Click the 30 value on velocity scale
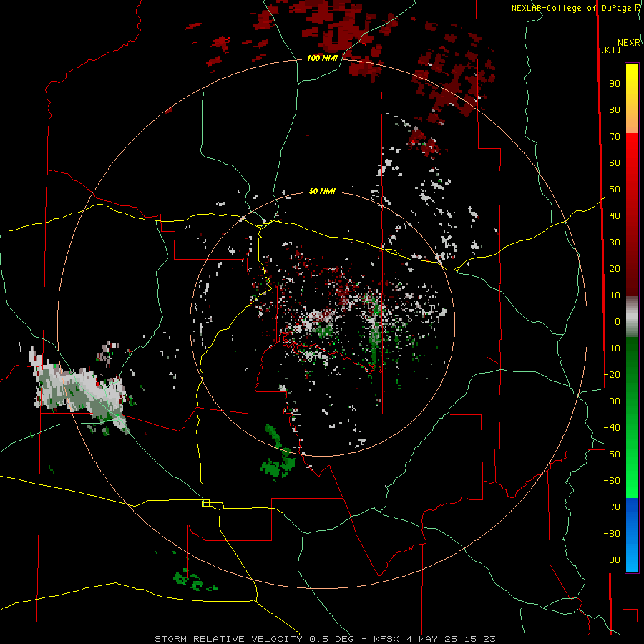The image size is (644, 644). [x=615, y=243]
